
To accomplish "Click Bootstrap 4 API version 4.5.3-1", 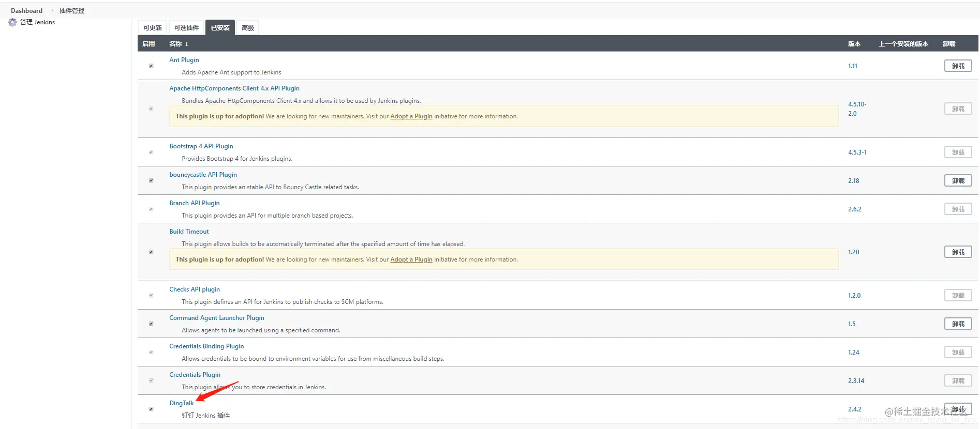I will click(857, 152).
